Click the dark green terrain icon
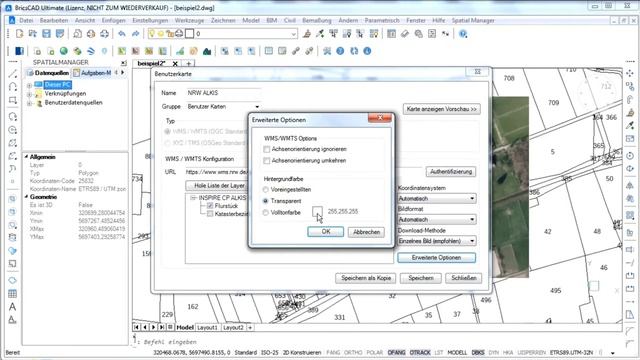The height and width of the screenshot is (360, 640). point(207,51)
